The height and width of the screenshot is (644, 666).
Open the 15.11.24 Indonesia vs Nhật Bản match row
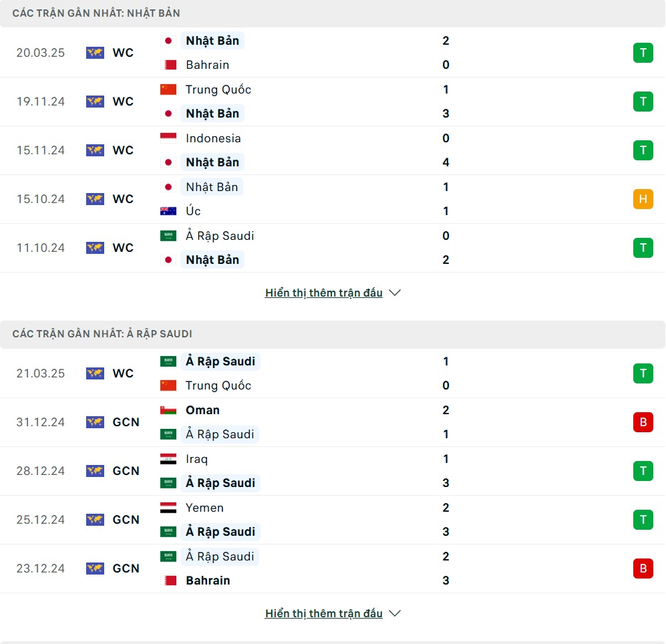pyautogui.click(x=333, y=150)
